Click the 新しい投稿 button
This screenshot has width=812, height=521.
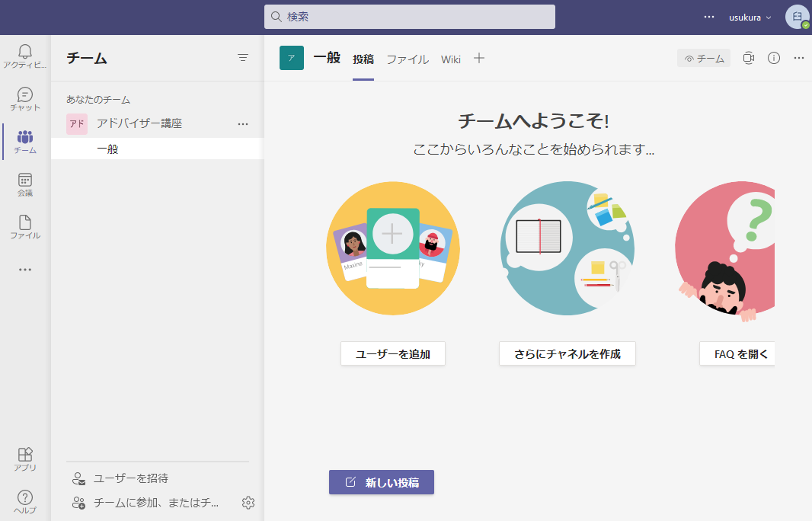pyautogui.click(x=382, y=482)
